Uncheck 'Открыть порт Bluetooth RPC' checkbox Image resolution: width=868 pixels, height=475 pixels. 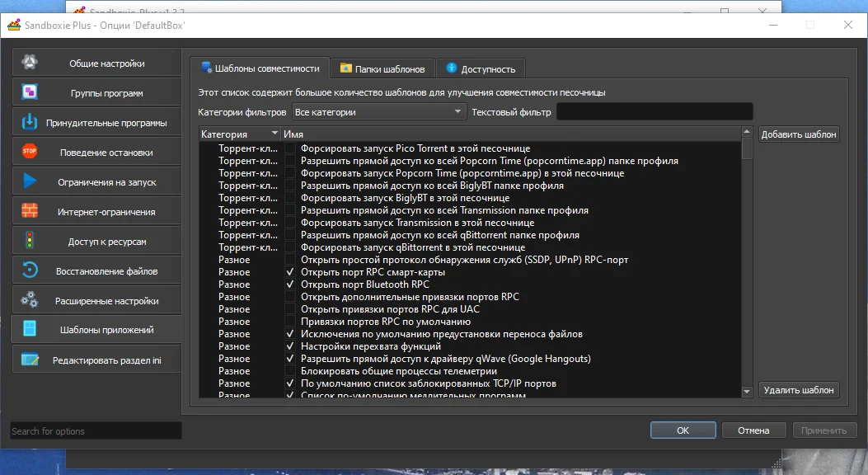click(x=290, y=285)
